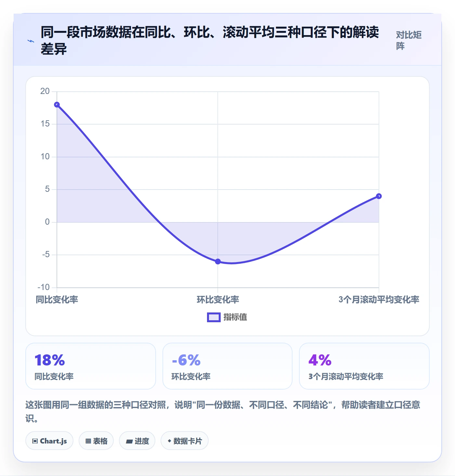This screenshot has width=455, height=476.
Task: Click the x-axis label 环比变化率 under the chart
Action: tap(218, 299)
